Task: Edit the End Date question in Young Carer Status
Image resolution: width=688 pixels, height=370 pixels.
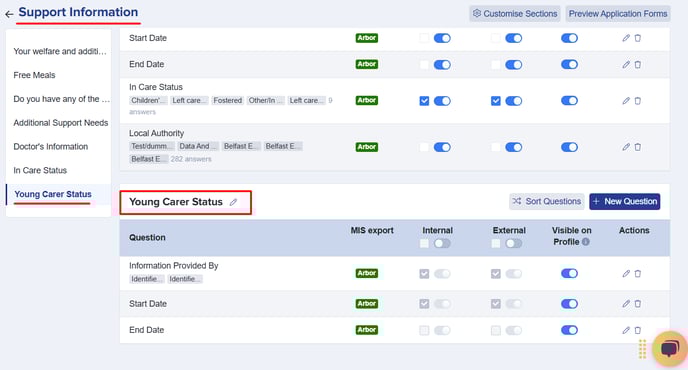Action: tap(626, 330)
